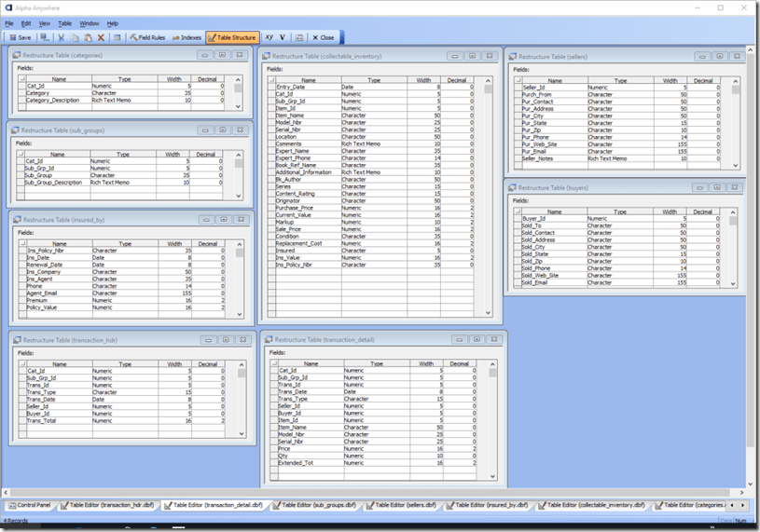Open the File menu
Image resolution: width=760 pixels, height=532 pixels.
(9, 23)
